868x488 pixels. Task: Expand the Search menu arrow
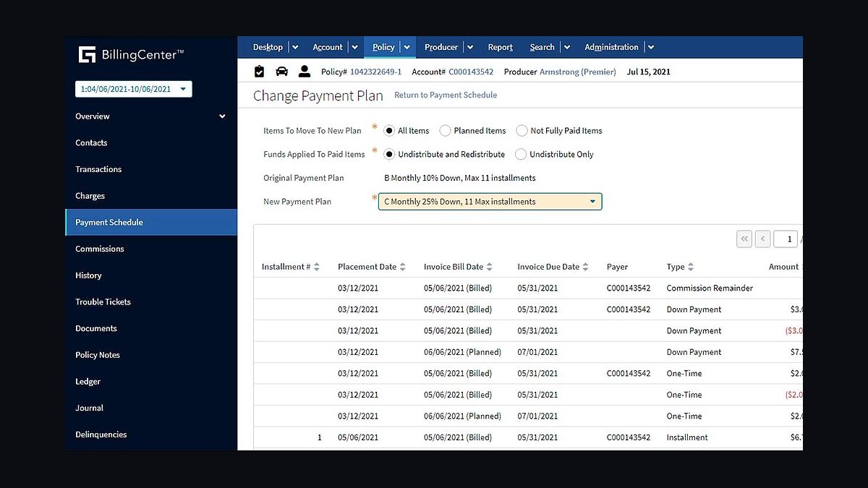click(567, 48)
